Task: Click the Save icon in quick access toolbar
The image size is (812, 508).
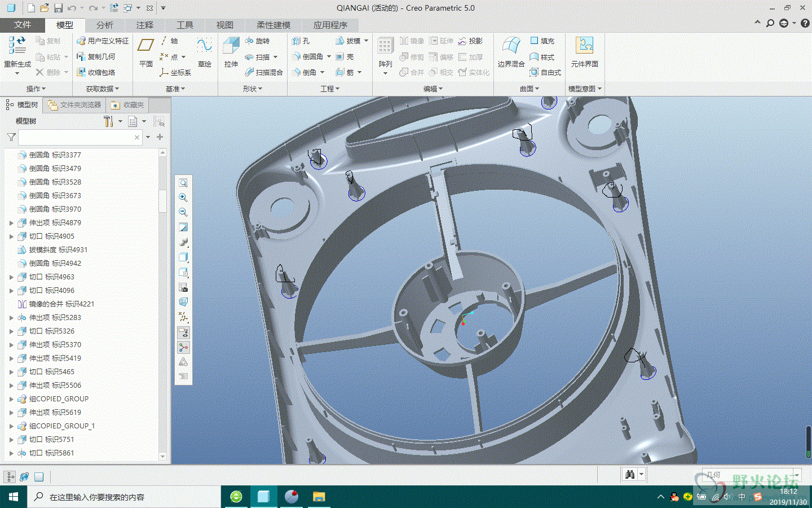Action: point(58,8)
